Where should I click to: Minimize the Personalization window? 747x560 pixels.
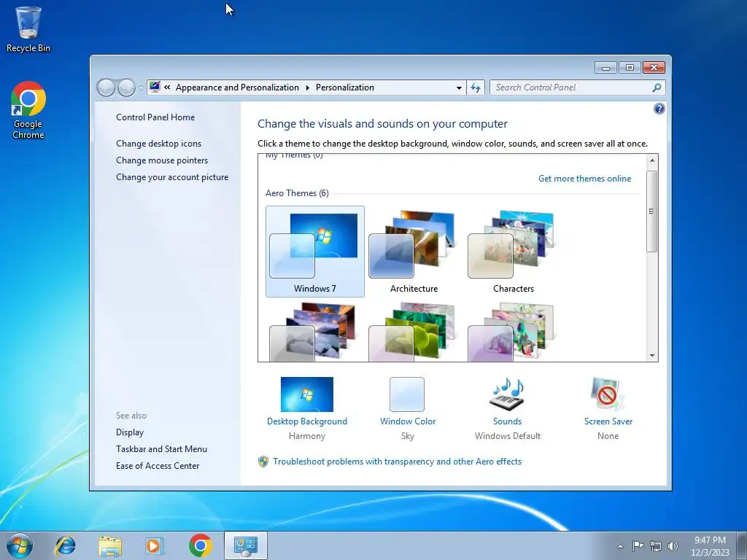click(x=605, y=68)
